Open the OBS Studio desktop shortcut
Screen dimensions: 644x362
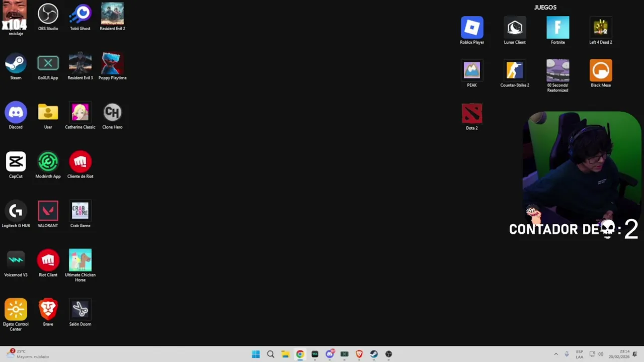coord(48,17)
